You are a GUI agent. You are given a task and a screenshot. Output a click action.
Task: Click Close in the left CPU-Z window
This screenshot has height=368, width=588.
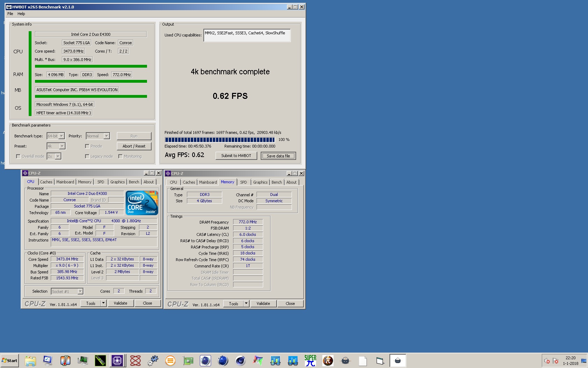coord(147,303)
